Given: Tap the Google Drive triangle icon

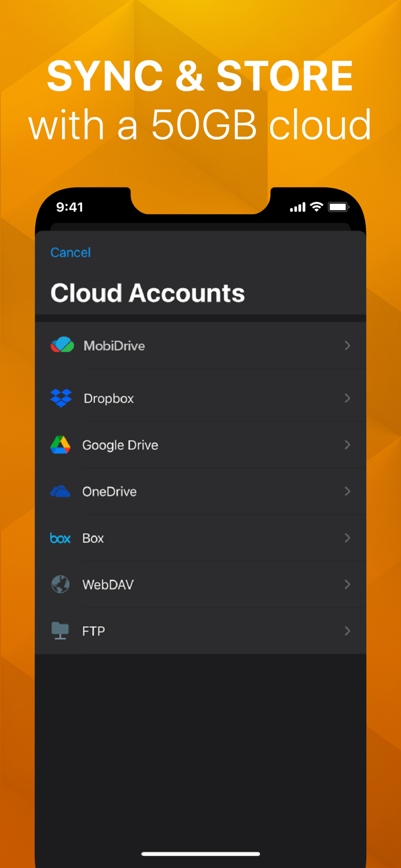Looking at the screenshot, I should click(60, 445).
